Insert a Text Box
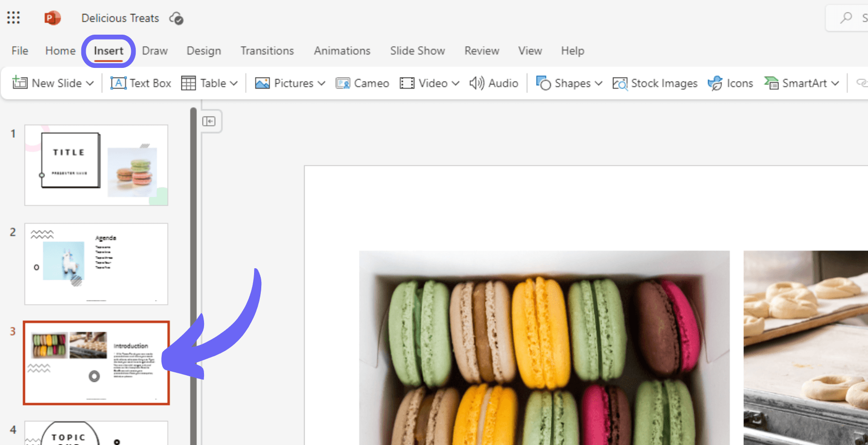The width and height of the screenshot is (868, 445). (x=141, y=83)
